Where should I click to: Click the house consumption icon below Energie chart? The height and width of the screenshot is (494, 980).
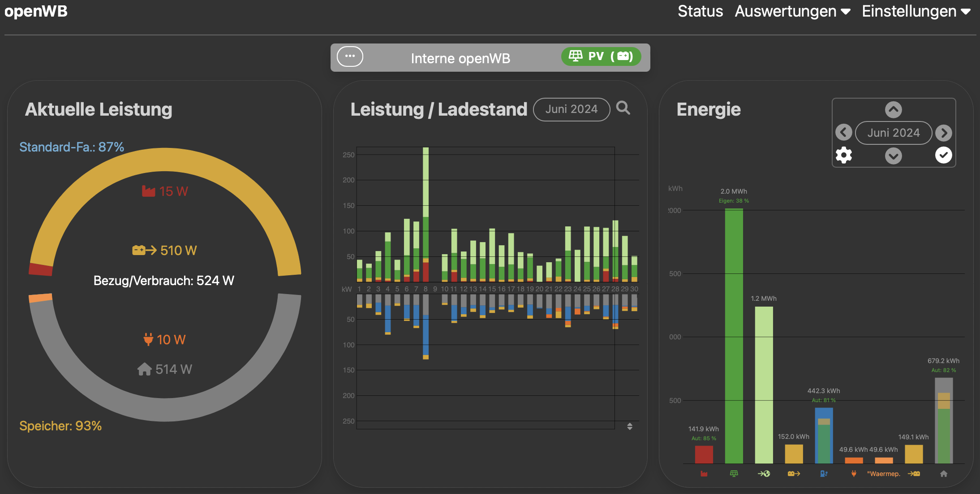pyautogui.click(x=944, y=474)
